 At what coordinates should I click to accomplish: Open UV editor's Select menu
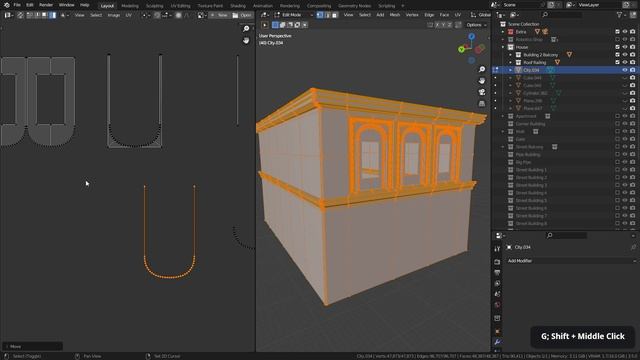coord(96,15)
